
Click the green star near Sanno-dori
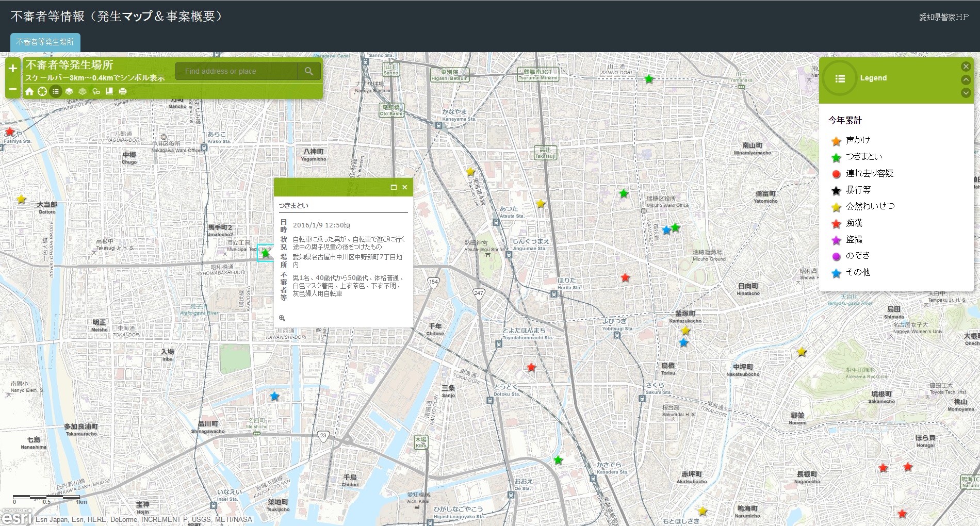coord(649,79)
